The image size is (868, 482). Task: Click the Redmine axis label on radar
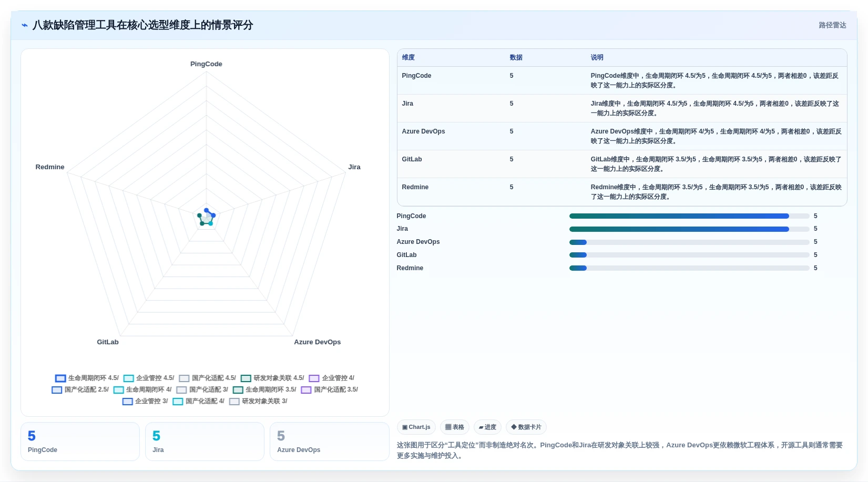point(50,167)
